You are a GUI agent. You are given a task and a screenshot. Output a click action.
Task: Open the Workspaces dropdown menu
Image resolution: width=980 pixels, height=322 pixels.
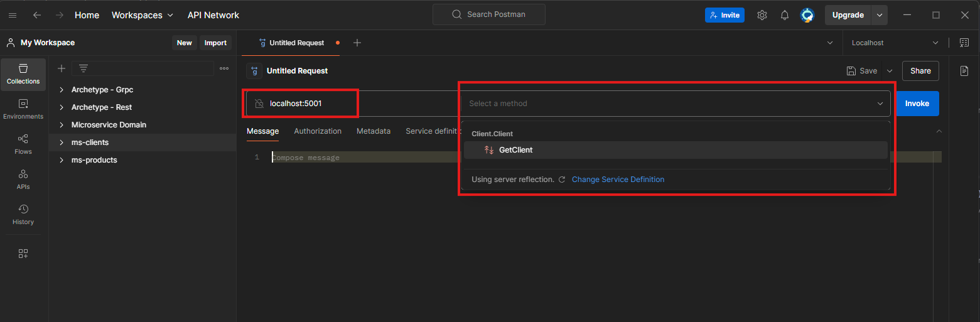pos(143,15)
